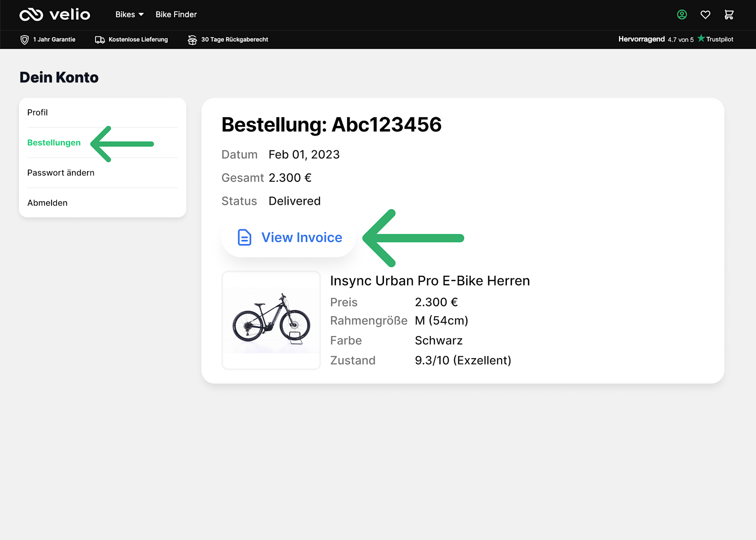Select Profil in account sidebar
The width and height of the screenshot is (756, 540).
(37, 113)
